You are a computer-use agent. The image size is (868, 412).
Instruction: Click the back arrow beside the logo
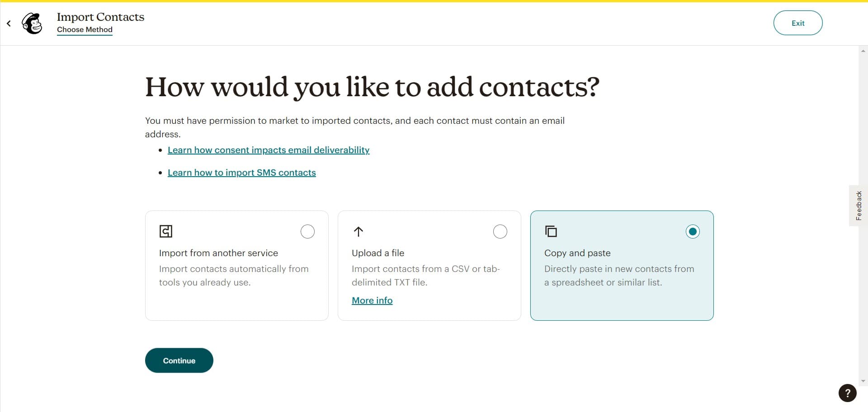[x=8, y=23]
